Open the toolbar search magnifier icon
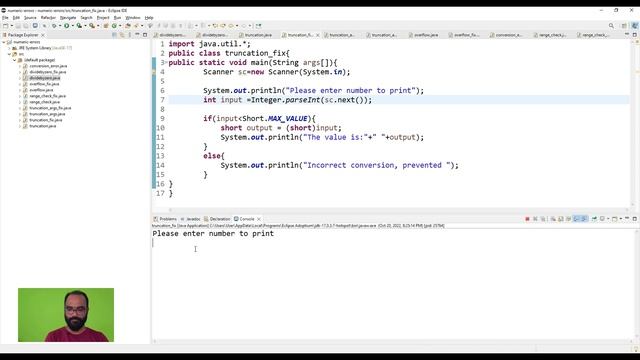This screenshot has height=360, width=640. click(611, 26)
